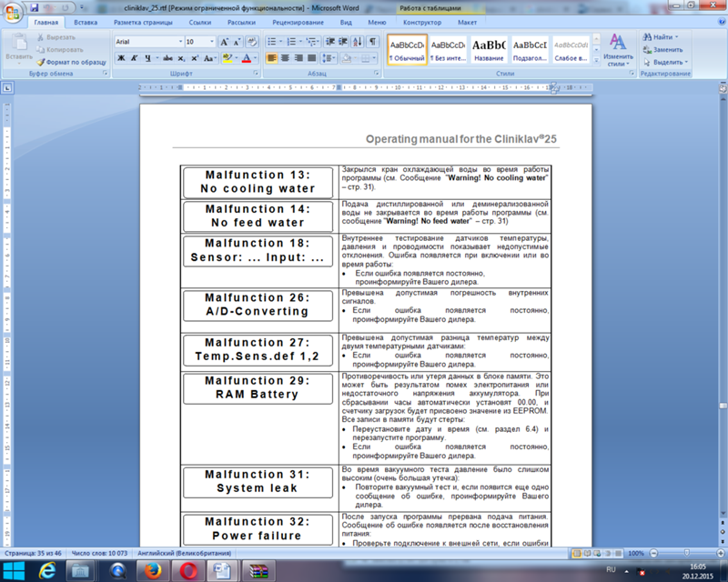Apply strikethrough formatting (abc icon)
The width and height of the screenshot is (728, 582).
(167, 58)
